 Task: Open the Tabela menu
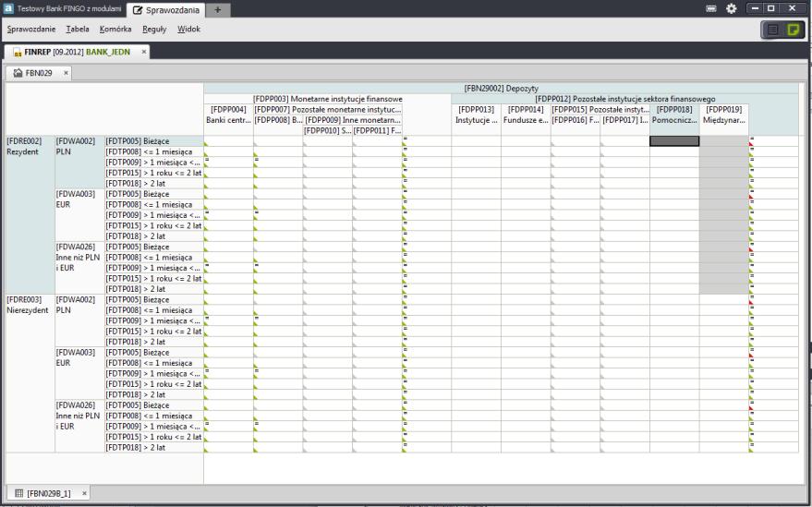(78, 29)
